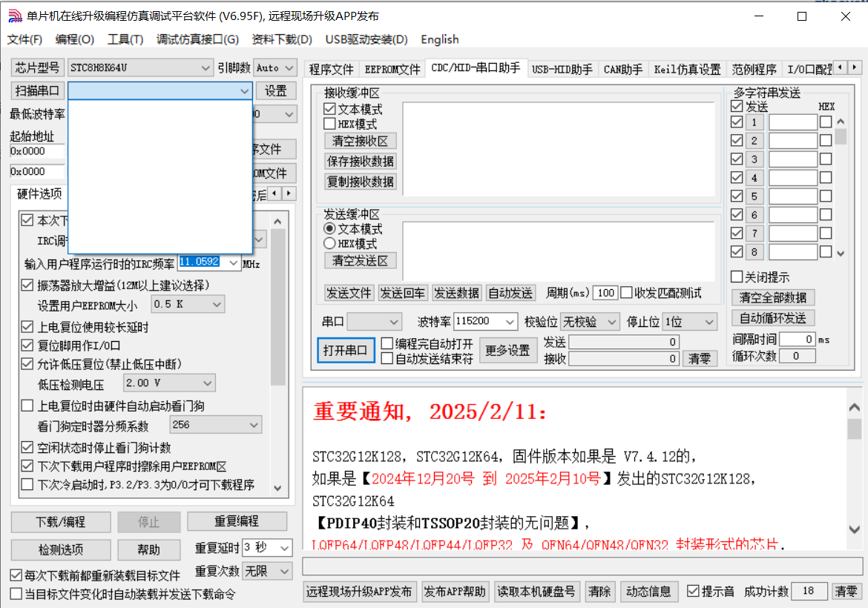Click the 周期(ms) 100 input field
Image resolution: width=868 pixels, height=608 pixels.
(605, 293)
